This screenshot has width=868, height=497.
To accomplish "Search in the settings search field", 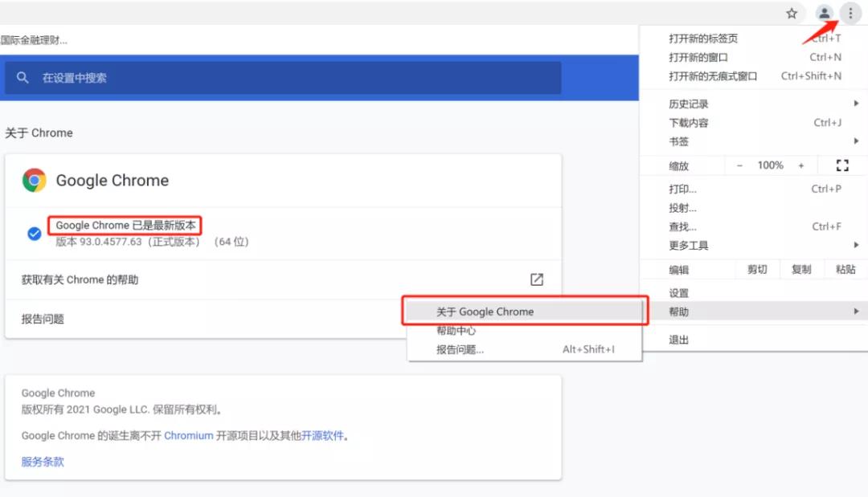I will click(x=283, y=78).
